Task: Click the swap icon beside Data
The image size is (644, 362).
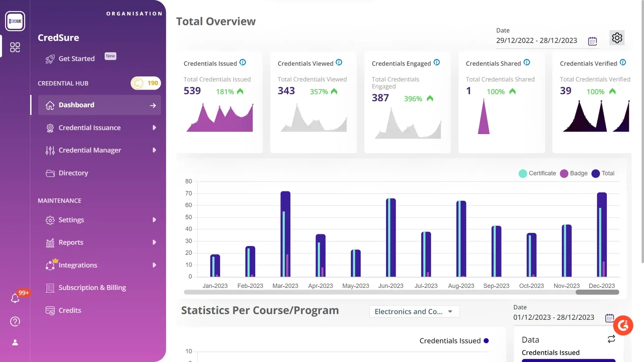Action: tap(611, 339)
